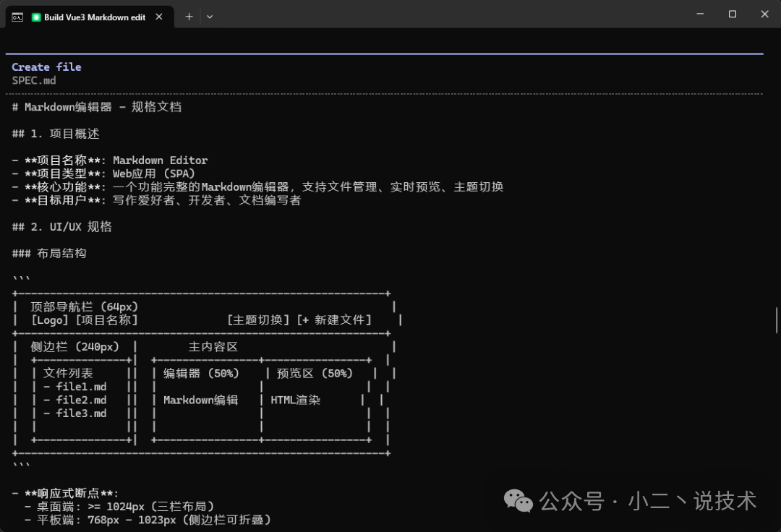This screenshot has width=781, height=532.
Task: Close the terminal window
Action: coord(764,14)
